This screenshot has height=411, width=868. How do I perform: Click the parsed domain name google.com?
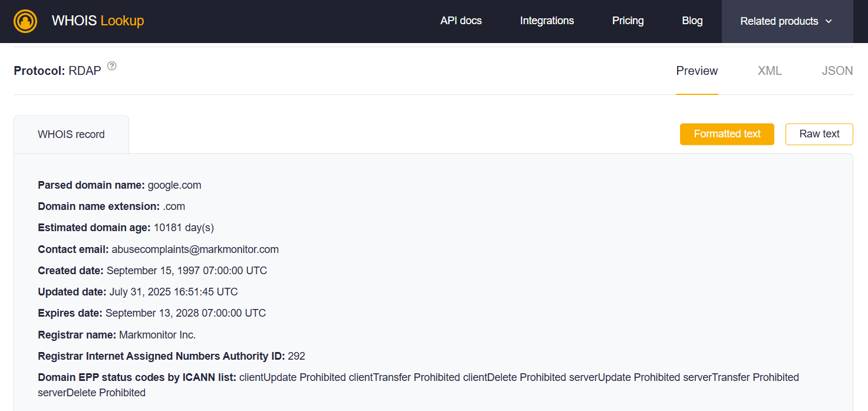(174, 185)
